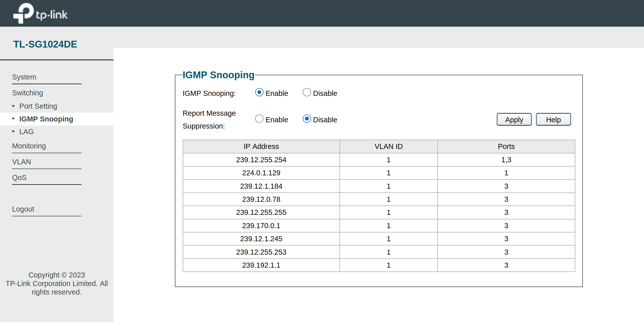Click the ports value 1,3
This screenshot has width=644, height=322.
(506, 160)
